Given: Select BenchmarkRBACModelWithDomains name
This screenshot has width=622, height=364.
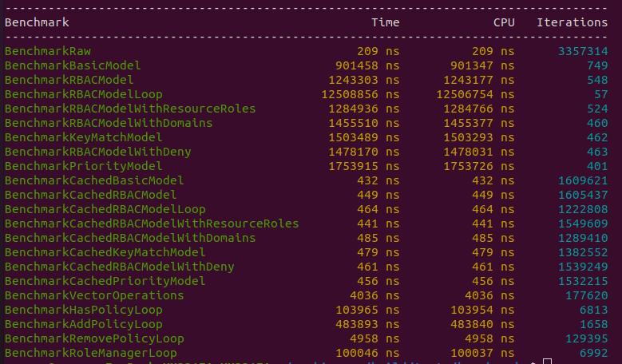Looking at the screenshot, I should pos(109,123).
